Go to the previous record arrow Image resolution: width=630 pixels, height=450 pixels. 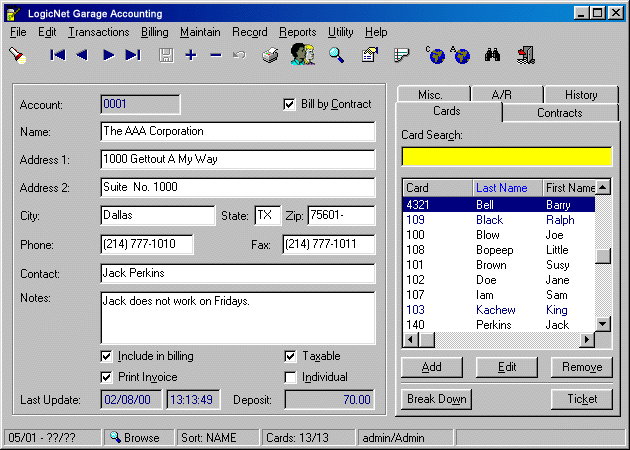point(82,55)
